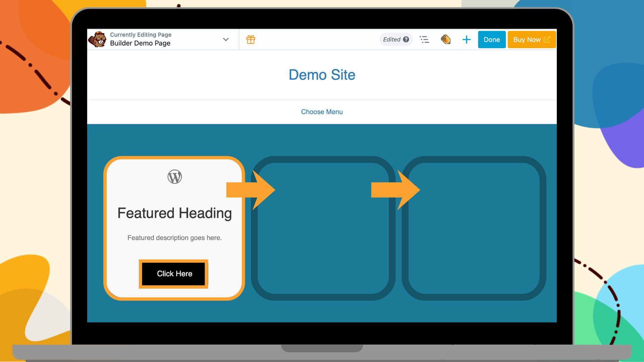Open the page Outline panel icon
644x362 pixels.
point(424,39)
